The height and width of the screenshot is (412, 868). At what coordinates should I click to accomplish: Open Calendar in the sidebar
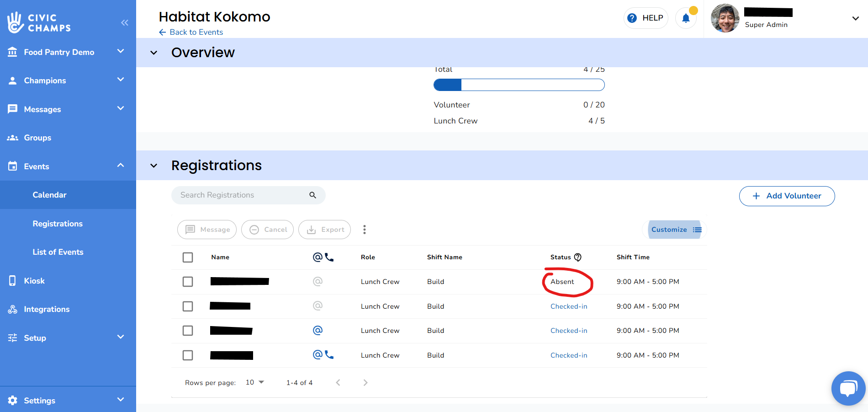[68, 195]
